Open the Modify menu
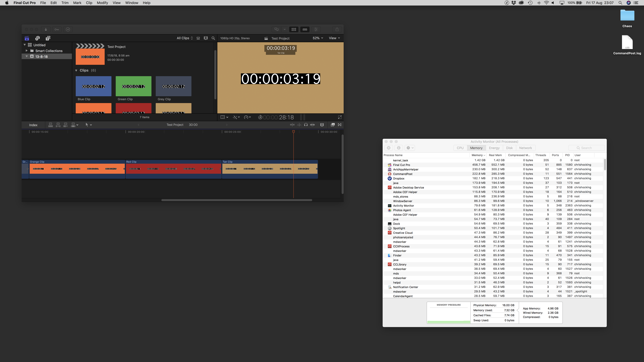The width and height of the screenshot is (644, 362). 102,3
